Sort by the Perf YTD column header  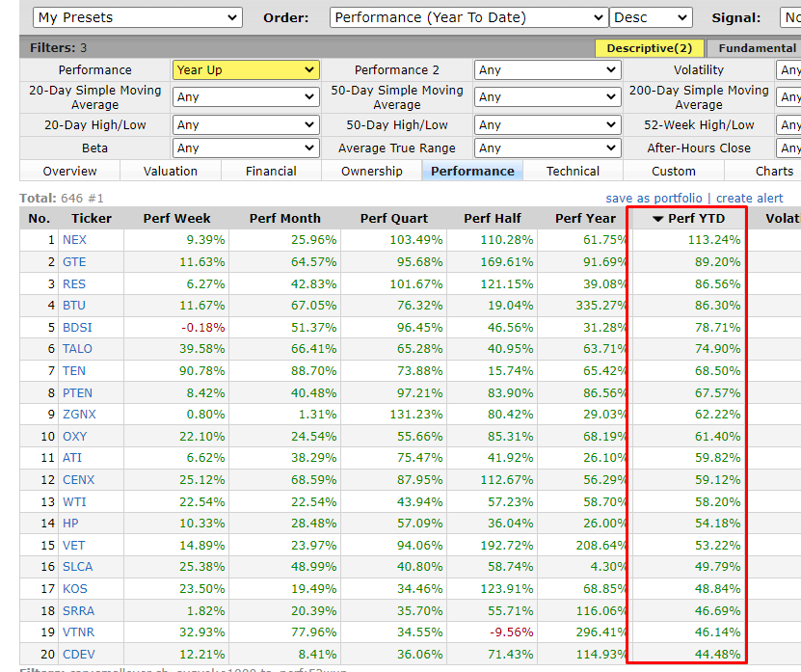(x=689, y=219)
